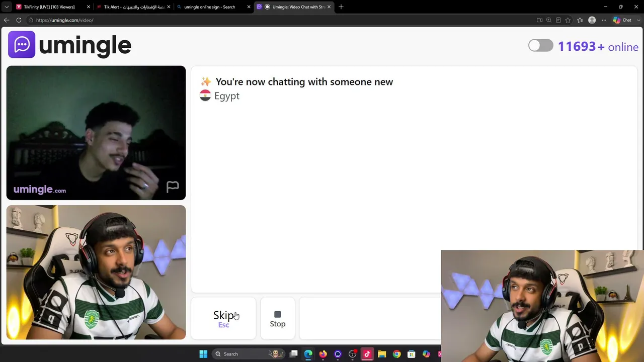Screen dimensions: 644x362
Task: Open Microsoft Edge from the taskbar
Action: (308, 354)
